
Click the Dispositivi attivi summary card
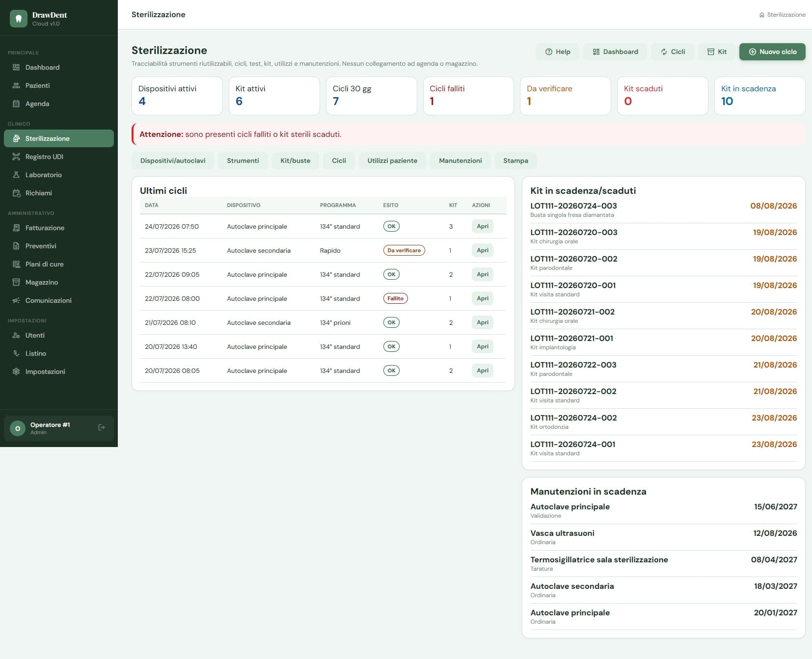[177, 96]
